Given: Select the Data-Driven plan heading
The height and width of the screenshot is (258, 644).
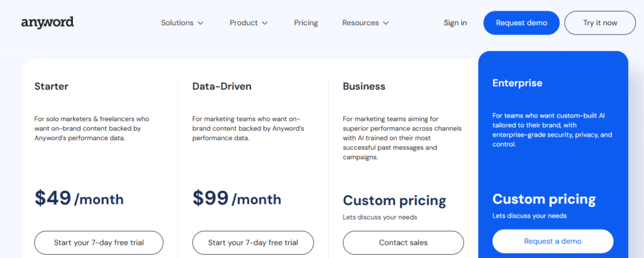Looking at the screenshot, I should (221, 86).
